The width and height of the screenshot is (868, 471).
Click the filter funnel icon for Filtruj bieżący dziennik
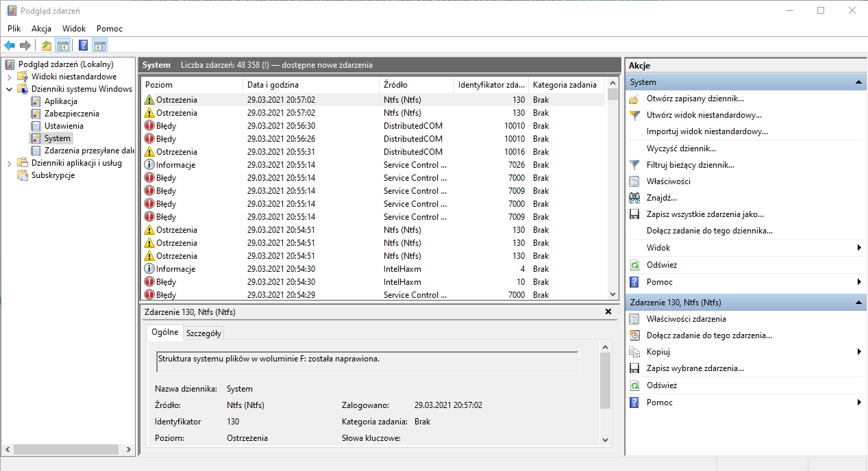click(634, 165)
